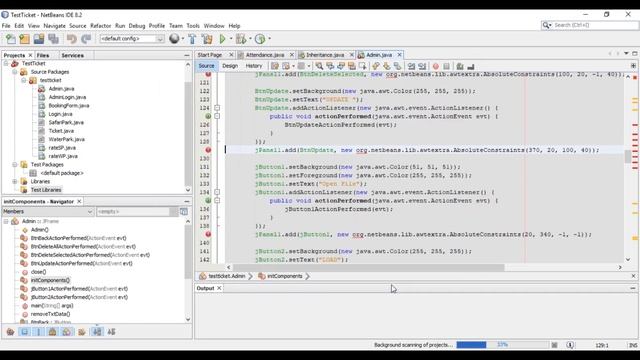The image size is (640, 360).
Task: Toggle Sort by Source in Navigator
Action: 111,332
